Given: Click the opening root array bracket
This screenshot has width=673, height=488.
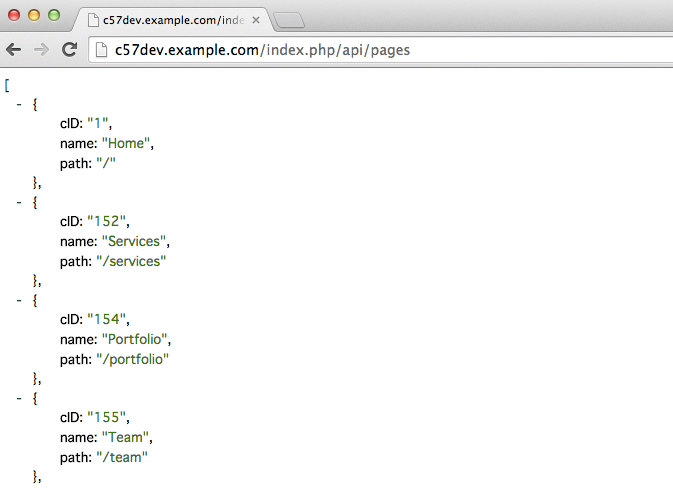Looking at the screenshot, I should click(7, 85).
